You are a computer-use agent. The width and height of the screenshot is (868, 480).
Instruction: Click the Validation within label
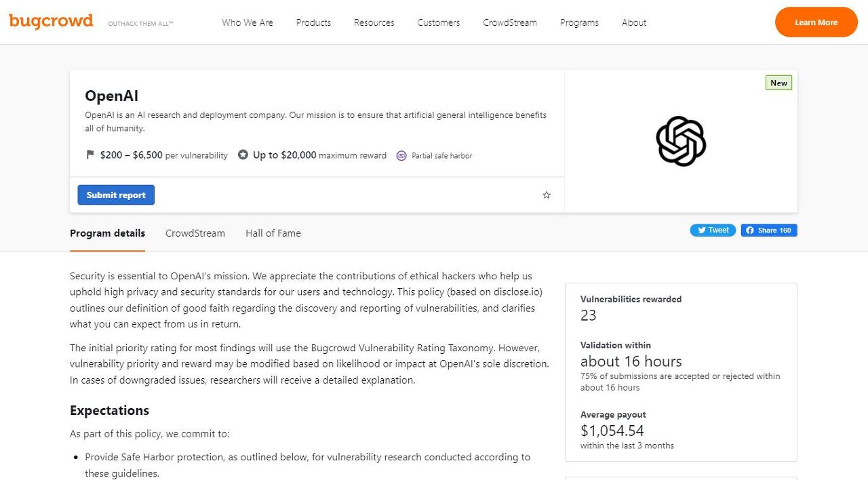point(616,345)
